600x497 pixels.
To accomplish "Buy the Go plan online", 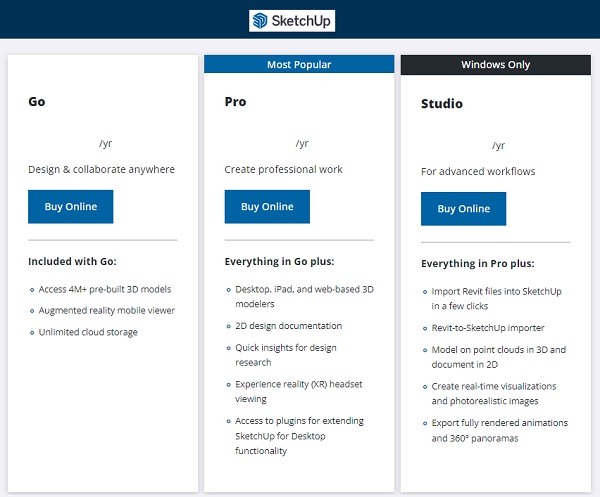I will click(x=70, y=207).
